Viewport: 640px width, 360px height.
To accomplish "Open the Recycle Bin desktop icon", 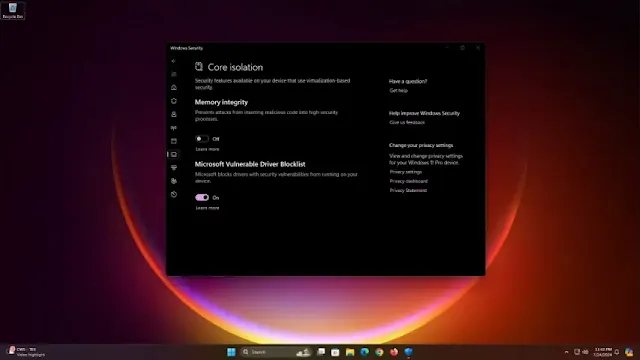I will pos(13,11).
